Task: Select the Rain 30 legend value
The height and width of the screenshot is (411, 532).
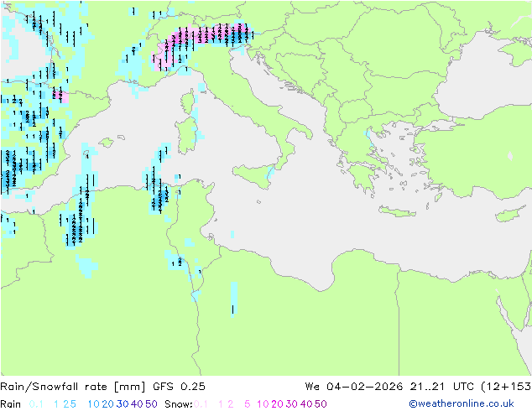Action: pos(123,404)
